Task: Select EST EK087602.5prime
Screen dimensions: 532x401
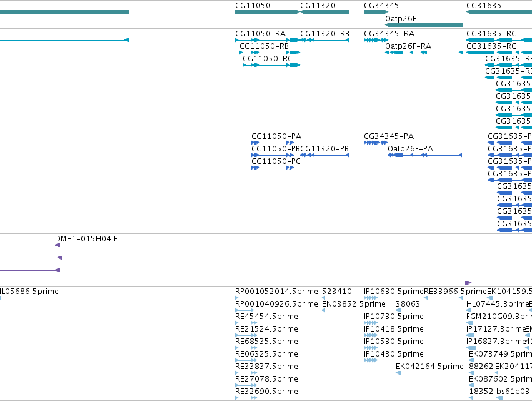Action: click(x=471, y=385)
